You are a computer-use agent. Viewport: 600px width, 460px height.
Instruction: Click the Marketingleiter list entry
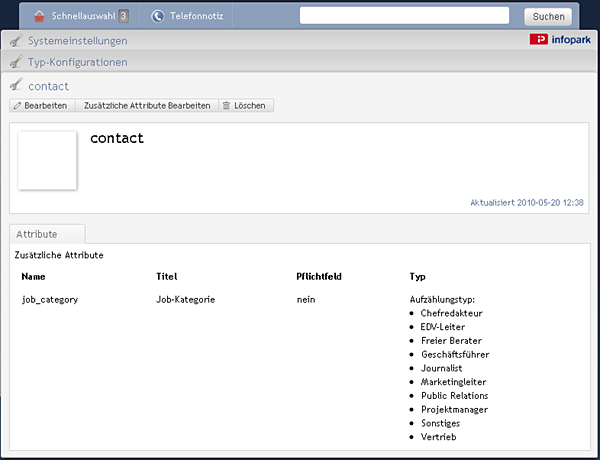coord(453,382)
